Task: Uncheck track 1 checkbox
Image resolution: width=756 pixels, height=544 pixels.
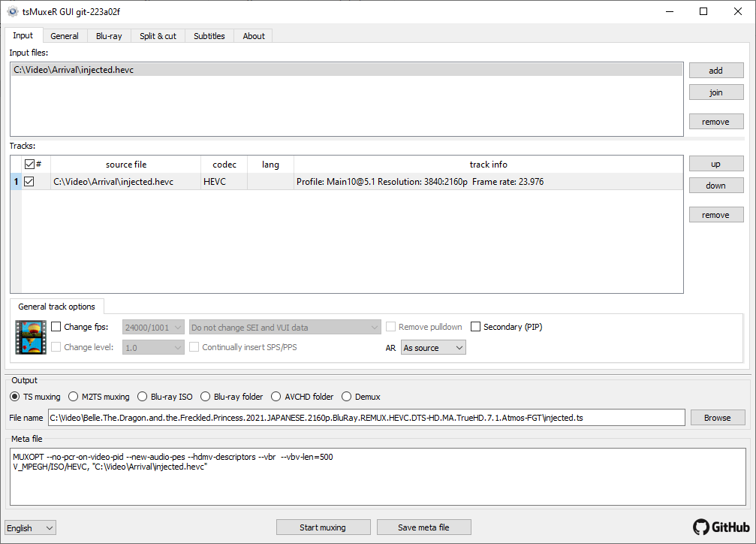Action: click(29, 182)
